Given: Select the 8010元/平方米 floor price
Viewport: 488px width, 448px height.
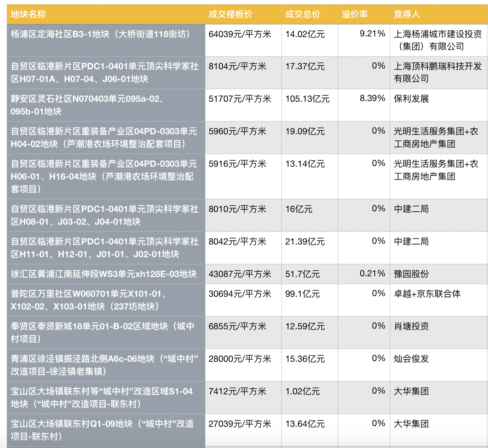Looking at the screenshot, I should (238, 209).
